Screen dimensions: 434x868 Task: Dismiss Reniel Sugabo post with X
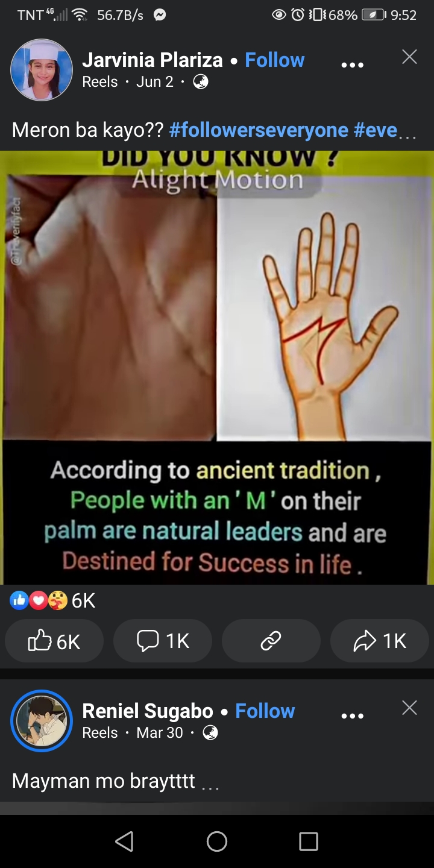409,708
